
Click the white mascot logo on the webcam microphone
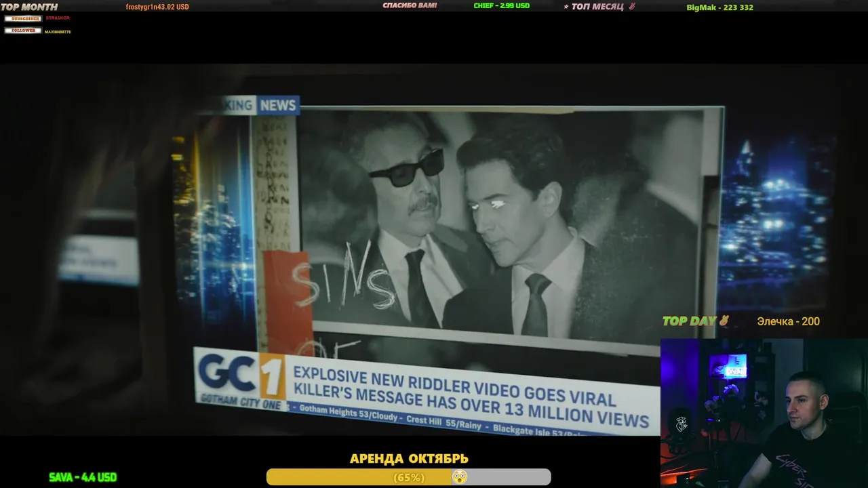682,424
